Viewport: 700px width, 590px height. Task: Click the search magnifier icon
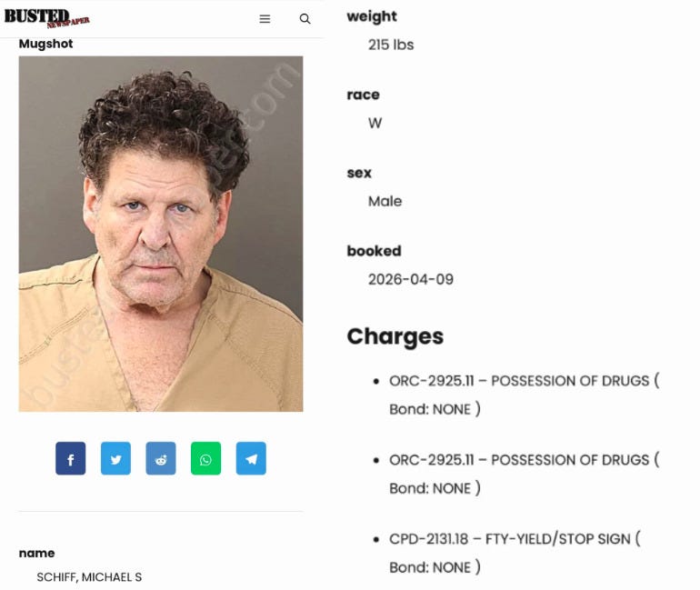(305, 19)
